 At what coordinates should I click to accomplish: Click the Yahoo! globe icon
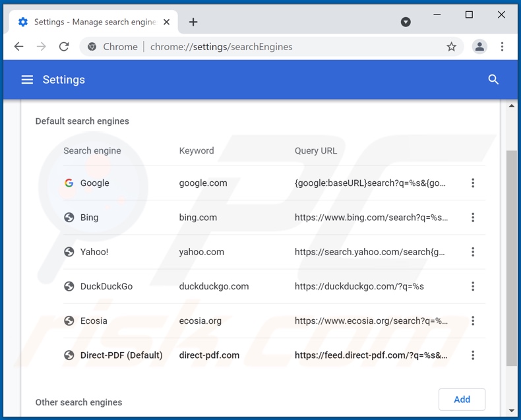click(x=69, y=252)
